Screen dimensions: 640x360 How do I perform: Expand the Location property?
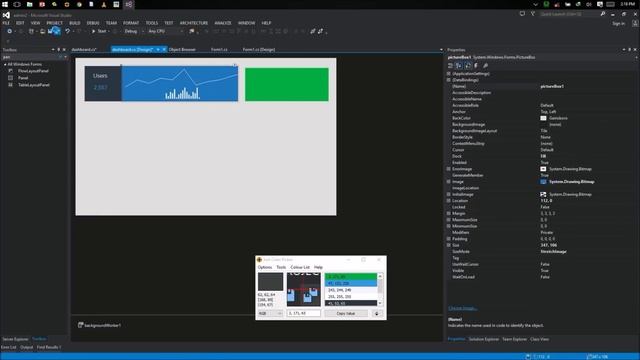pyautogui.click(x=449, y=201)
